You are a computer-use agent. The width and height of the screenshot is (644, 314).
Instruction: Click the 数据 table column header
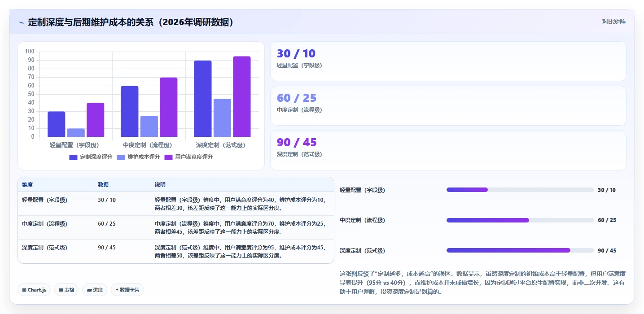point(103,185)
